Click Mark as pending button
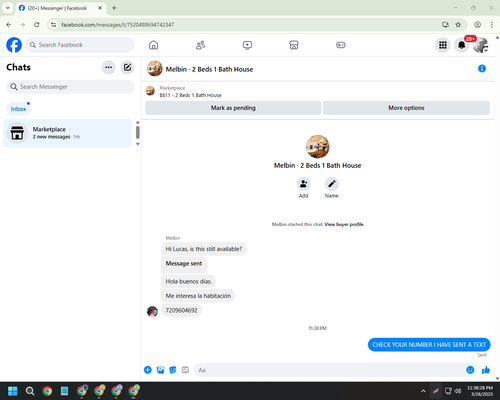 click(x=233, y=108)
